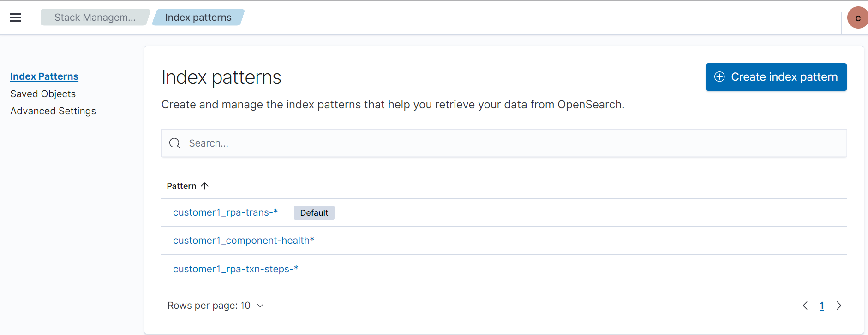Open Index Patterns in the sidebar
The width and height of the screenshot is (868, 335).
(x=44, y=76)
